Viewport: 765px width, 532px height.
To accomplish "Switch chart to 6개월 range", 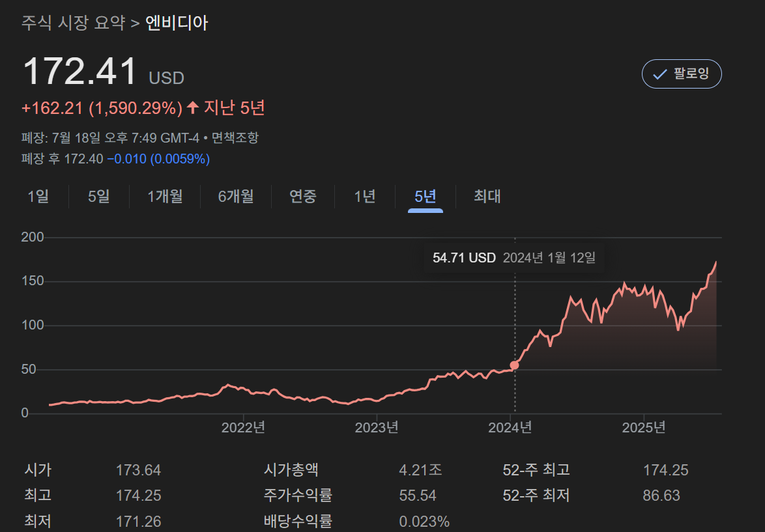I will point(236,197).
